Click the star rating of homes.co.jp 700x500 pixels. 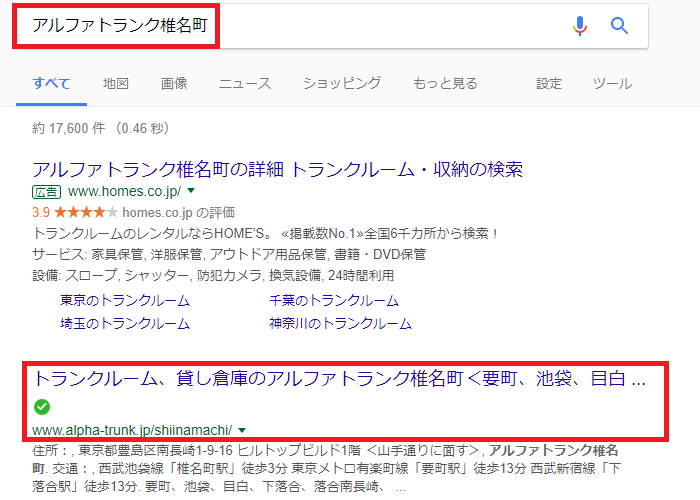86,212
